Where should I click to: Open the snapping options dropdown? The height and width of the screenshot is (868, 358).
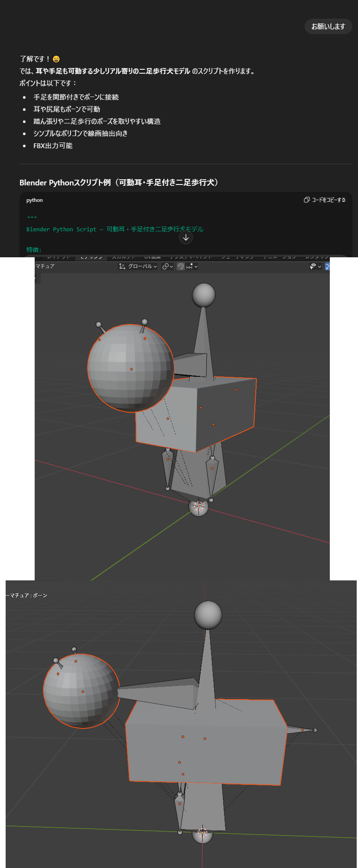coord(192,266)
